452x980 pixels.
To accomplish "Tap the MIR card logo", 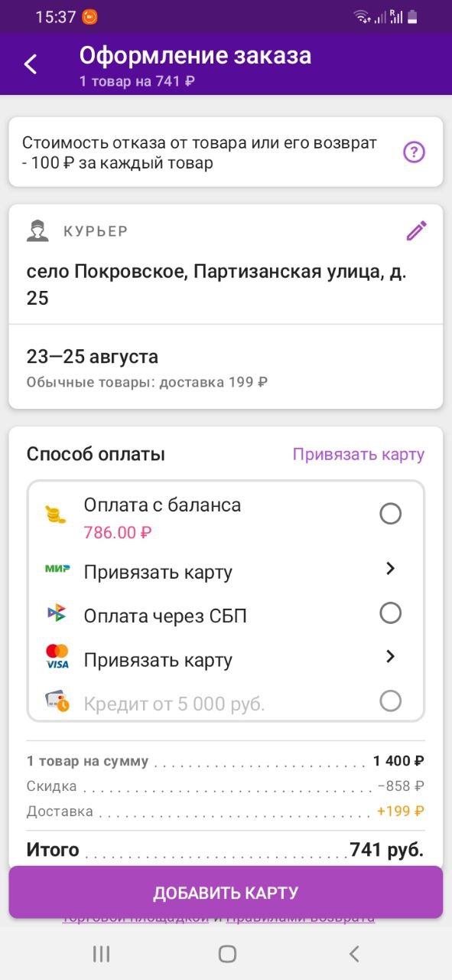I will (x=57, y=569).
